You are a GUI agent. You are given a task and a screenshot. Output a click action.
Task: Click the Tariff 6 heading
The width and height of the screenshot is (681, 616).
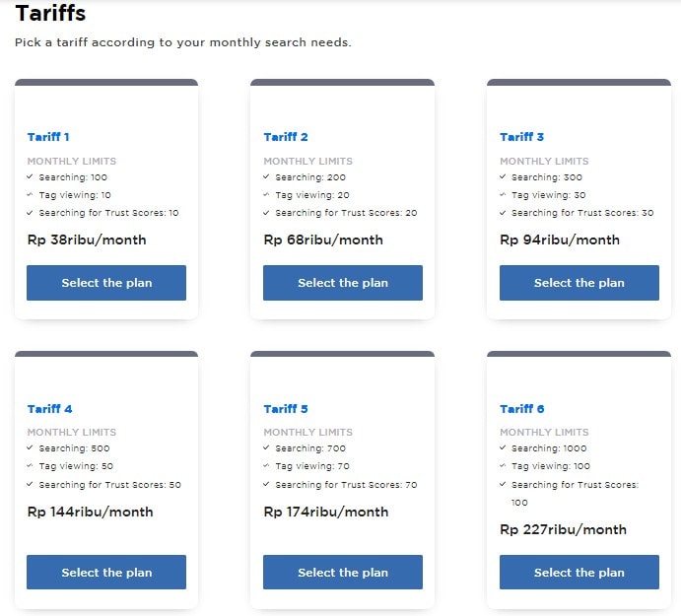point(521,409)
